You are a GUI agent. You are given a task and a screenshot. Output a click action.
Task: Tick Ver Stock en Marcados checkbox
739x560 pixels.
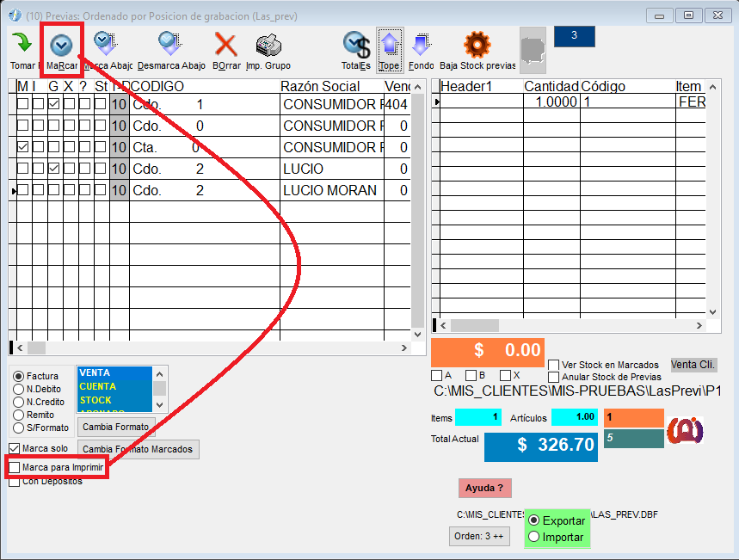pos(554,365)
